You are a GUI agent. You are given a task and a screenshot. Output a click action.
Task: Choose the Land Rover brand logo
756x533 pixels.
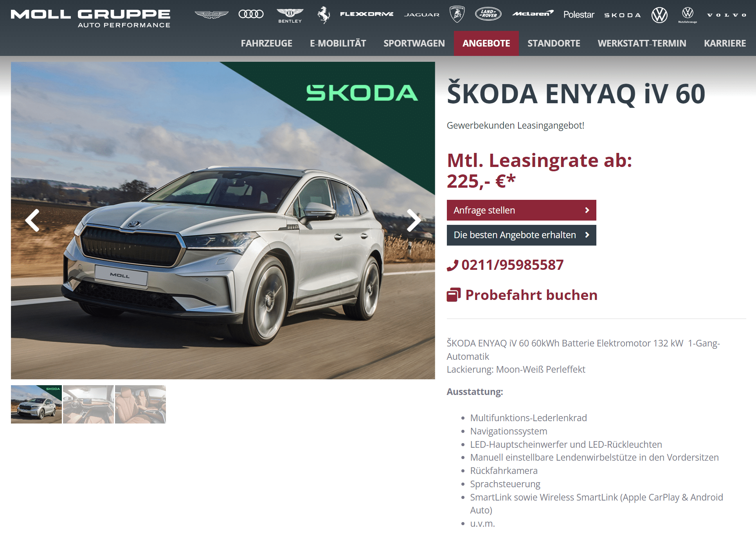(488, 14)
